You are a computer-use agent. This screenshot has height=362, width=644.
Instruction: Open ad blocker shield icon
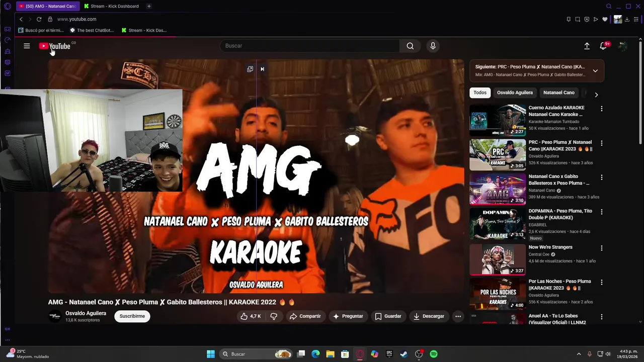587,19
